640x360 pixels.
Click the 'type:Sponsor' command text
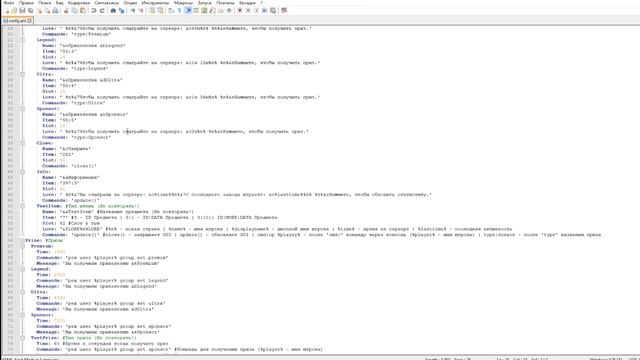click(91, 138)
